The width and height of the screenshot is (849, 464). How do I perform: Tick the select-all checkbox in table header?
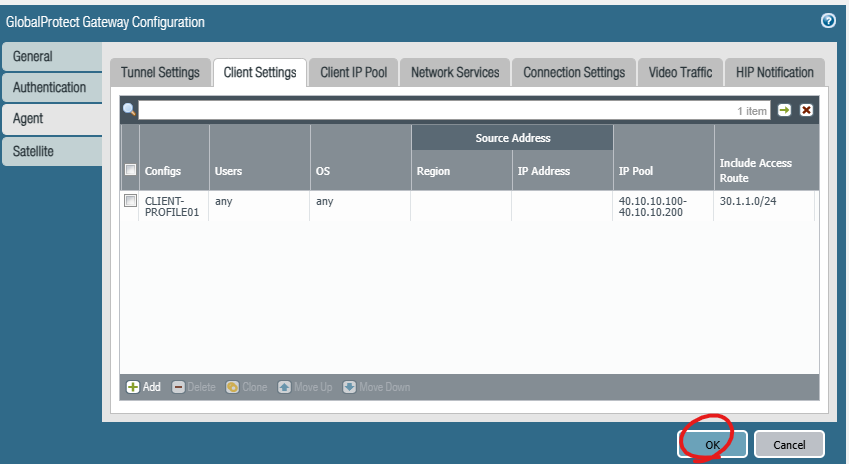point(130,169)
